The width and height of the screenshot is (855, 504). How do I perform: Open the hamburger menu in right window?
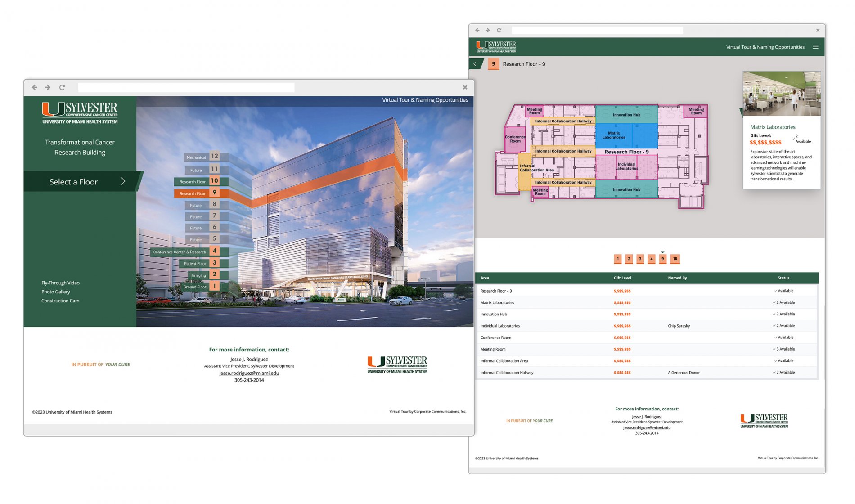(815, 47)
